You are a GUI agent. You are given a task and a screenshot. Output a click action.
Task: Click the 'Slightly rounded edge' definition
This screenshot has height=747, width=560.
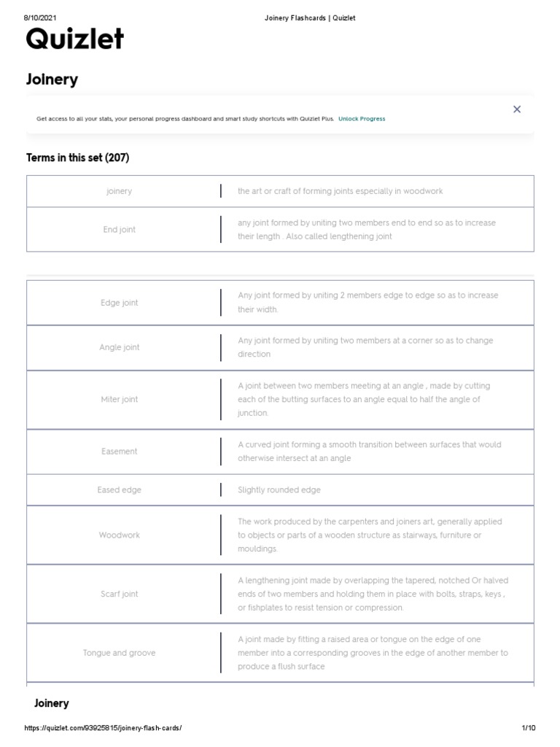(x=279, y=490)
